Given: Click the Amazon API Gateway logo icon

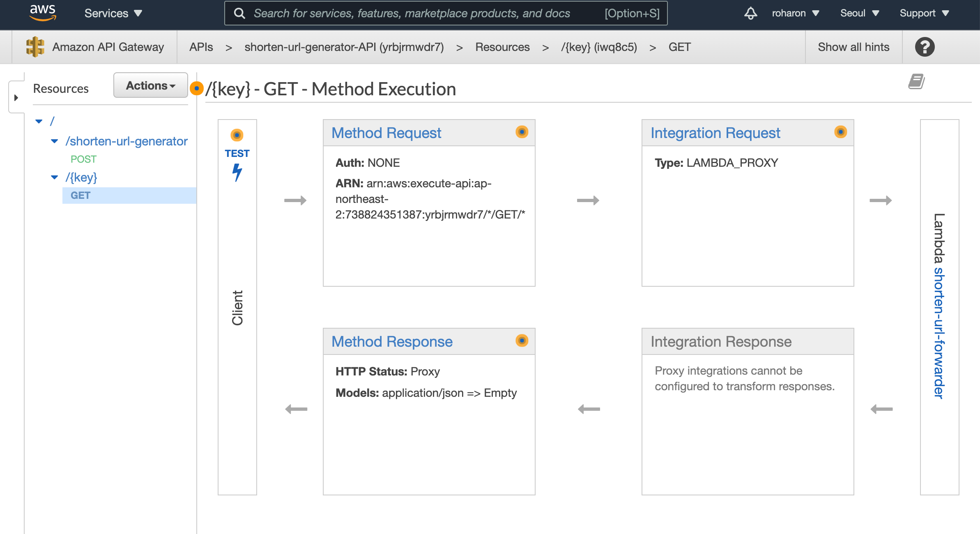Looking at the screenshot, I should (35, 47).
